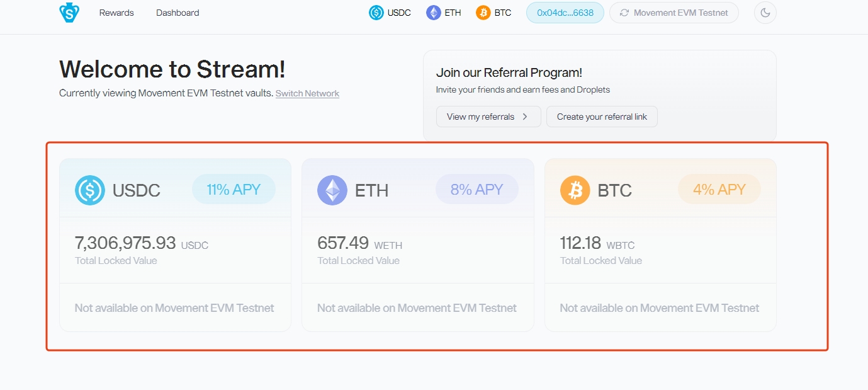Viewport: 868px width, 390px height.
Task: Click the 4% APY badge
Action: click(719, 190)
